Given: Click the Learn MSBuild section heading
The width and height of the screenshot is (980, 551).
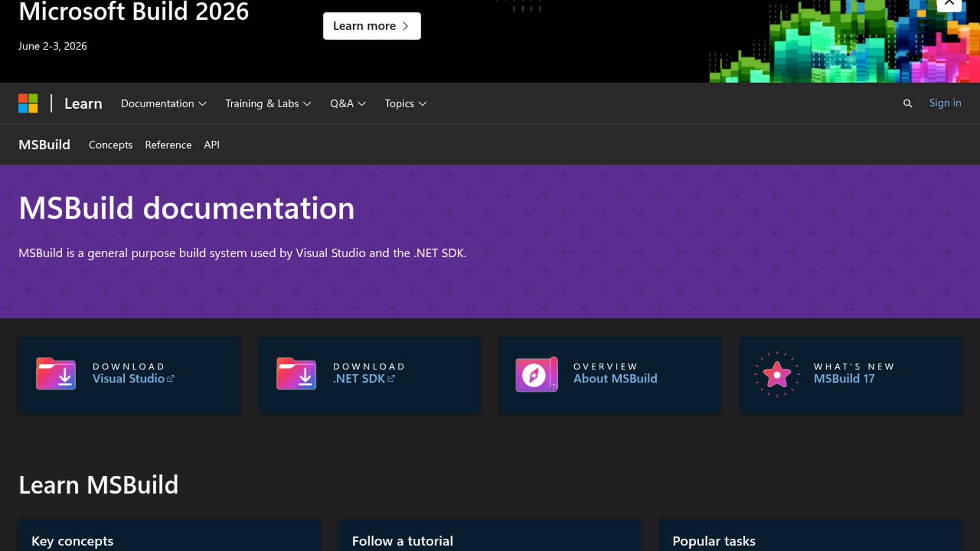Looking at the screenshot, I should 99,485.
